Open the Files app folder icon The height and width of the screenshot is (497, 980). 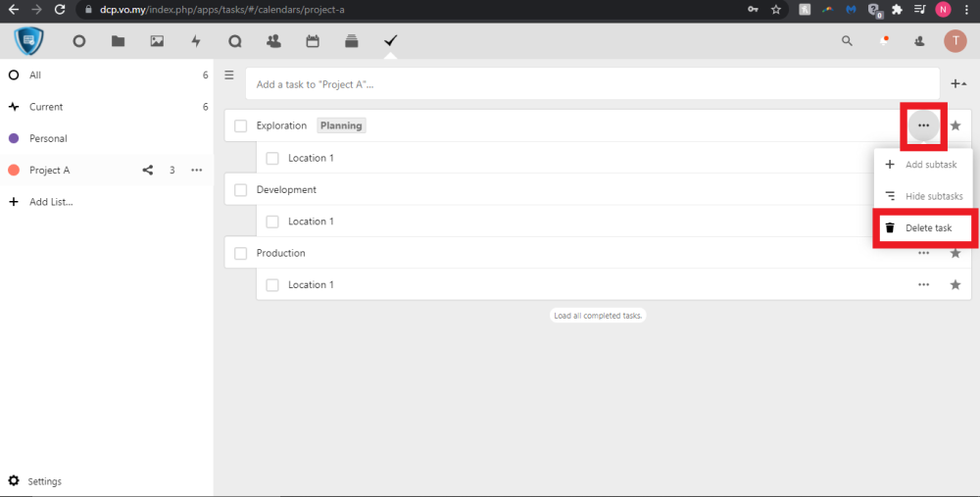tap(118, 41)
